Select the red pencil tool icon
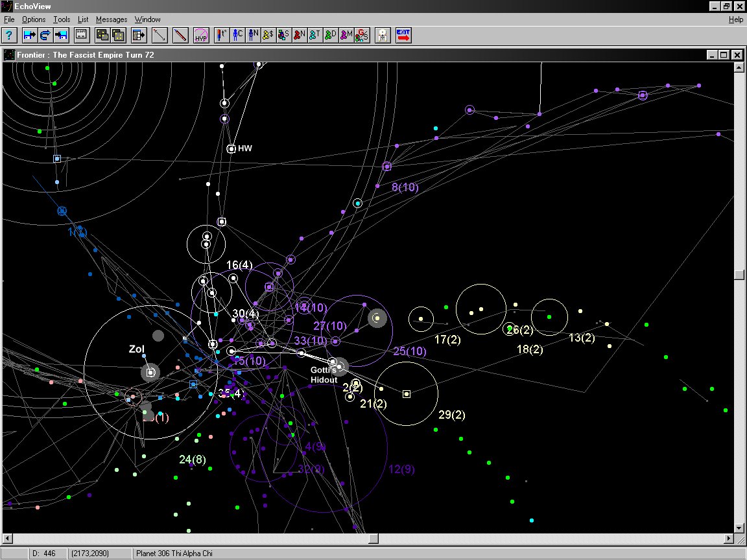Screen dimensions: 747x560 click(180, 35)
